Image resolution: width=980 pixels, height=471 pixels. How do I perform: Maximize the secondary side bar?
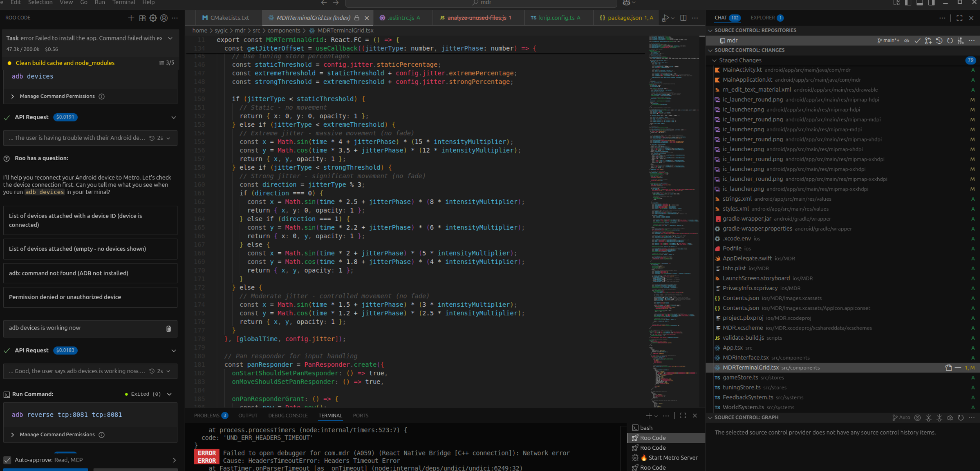point(959,18)
